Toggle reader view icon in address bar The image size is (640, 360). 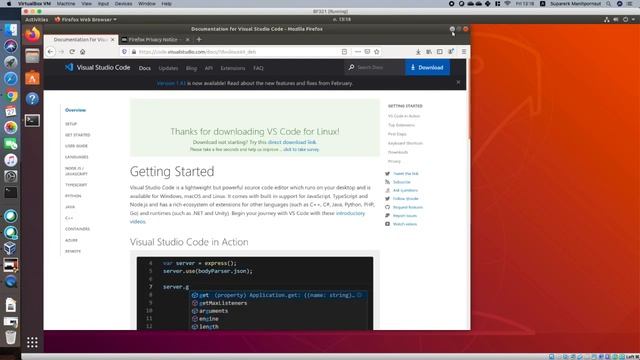(344, 52)
